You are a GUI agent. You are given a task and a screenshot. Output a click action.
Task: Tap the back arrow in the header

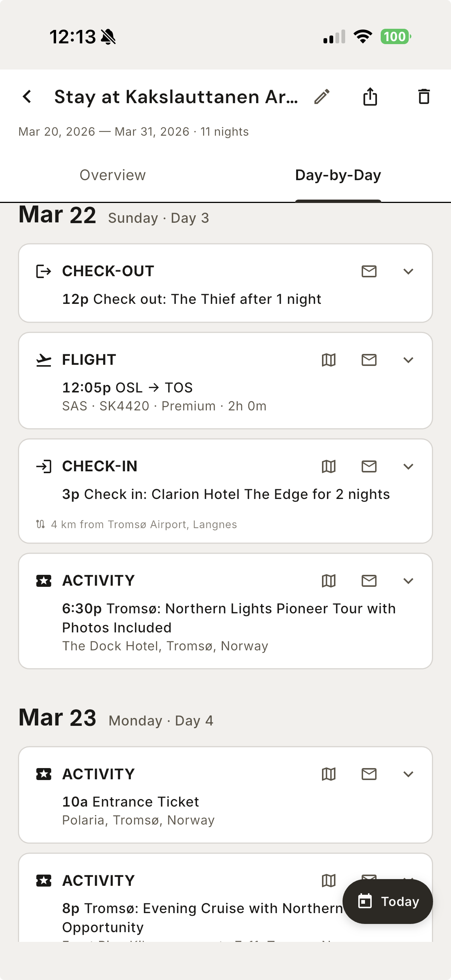[x=27, y=97]
